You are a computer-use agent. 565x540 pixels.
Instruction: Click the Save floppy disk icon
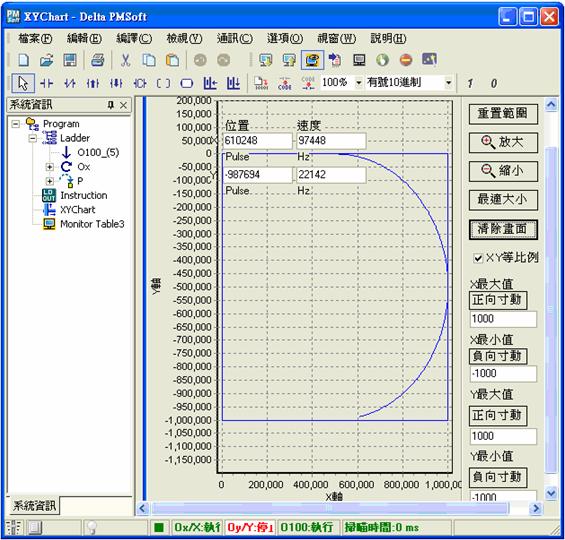tap(70, 60)
